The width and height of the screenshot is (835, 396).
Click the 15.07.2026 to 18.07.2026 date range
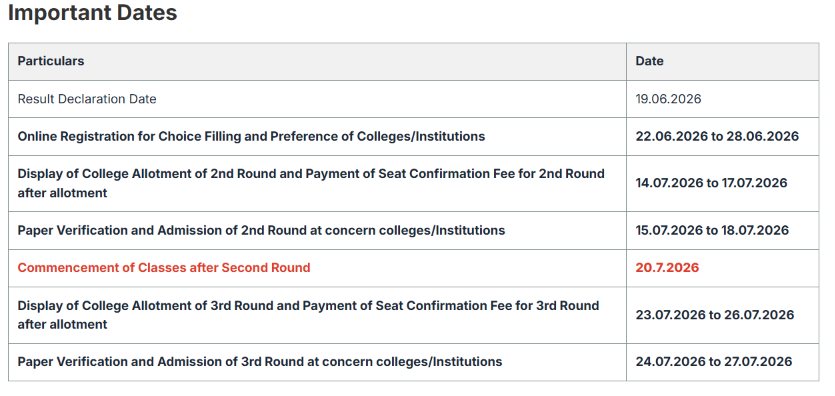[712, 230]
